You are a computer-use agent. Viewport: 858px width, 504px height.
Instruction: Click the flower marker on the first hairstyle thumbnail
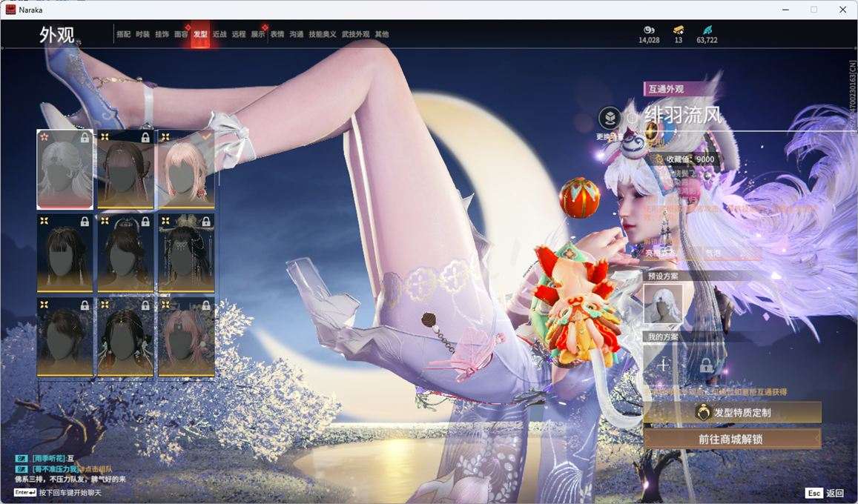tap(44, 136)
